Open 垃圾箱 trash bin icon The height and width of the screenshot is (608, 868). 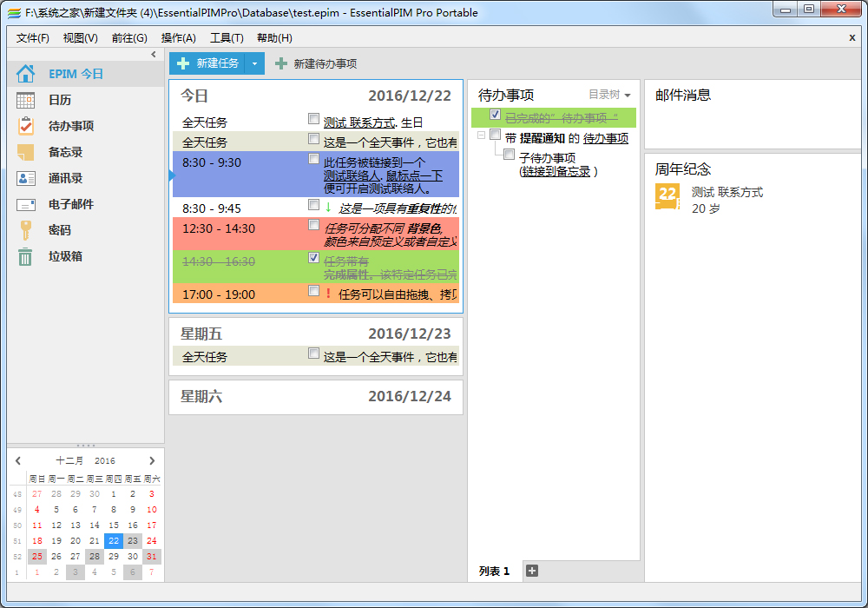coord(25,256)
